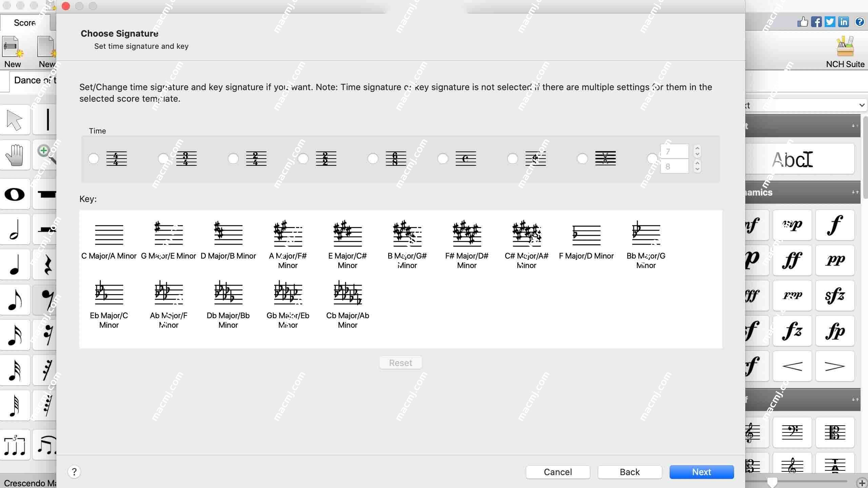The height and width of the screenshot is (488, 868).
Task: Click Back to return to previous step
Action: click(x=630, y=472)
